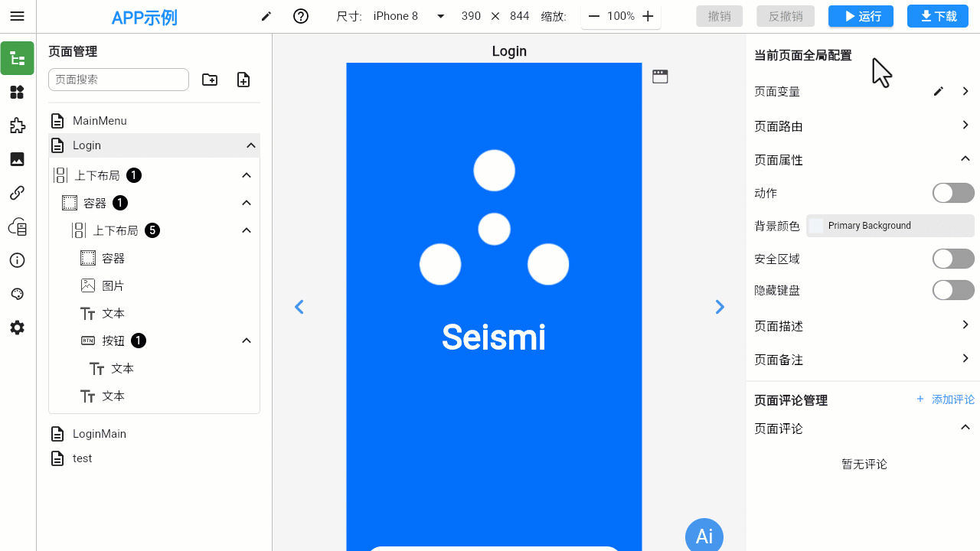Screen dimensions: 980x551
Task: Expand the 页面变量 section arrow
Action: [x=965, y=91]
